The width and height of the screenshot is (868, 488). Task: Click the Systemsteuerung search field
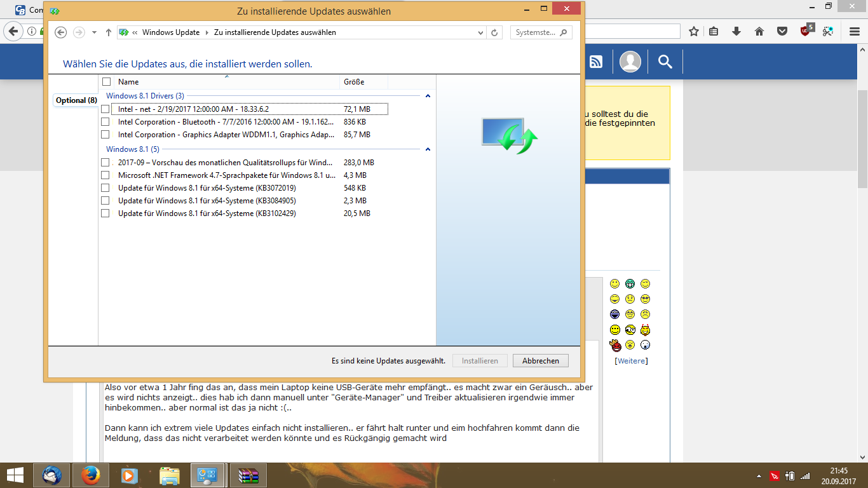(x=541, y=32)
